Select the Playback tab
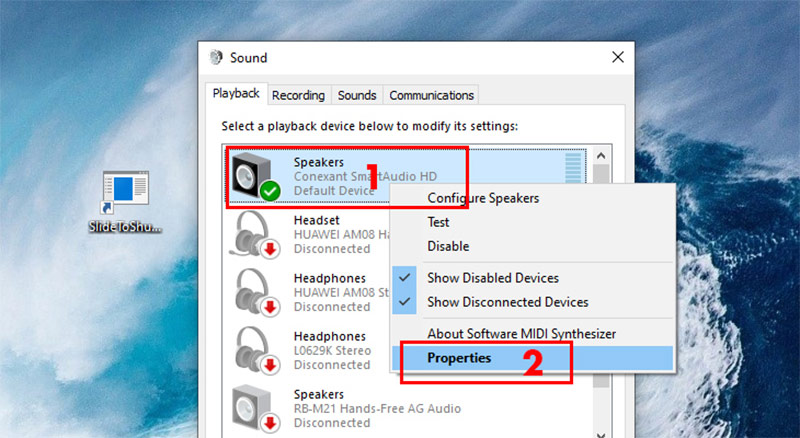Image resolution: width=800 pixels, height=438 pixels. [236, 94]
